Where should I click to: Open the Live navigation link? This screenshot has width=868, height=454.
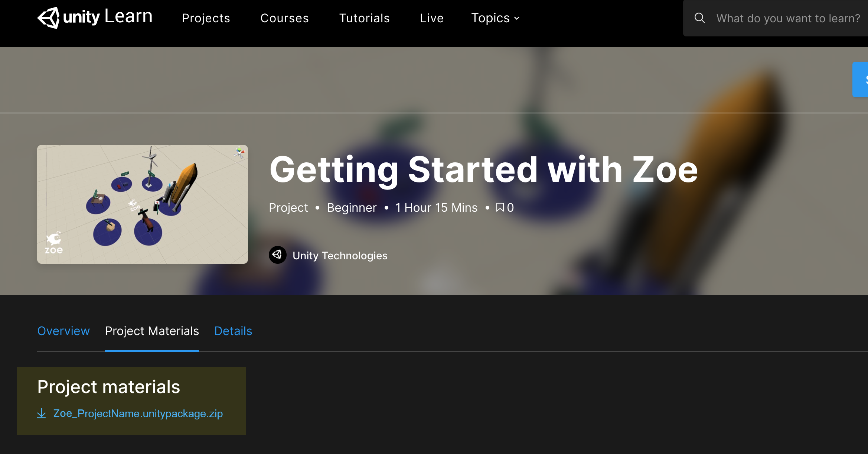432,18
